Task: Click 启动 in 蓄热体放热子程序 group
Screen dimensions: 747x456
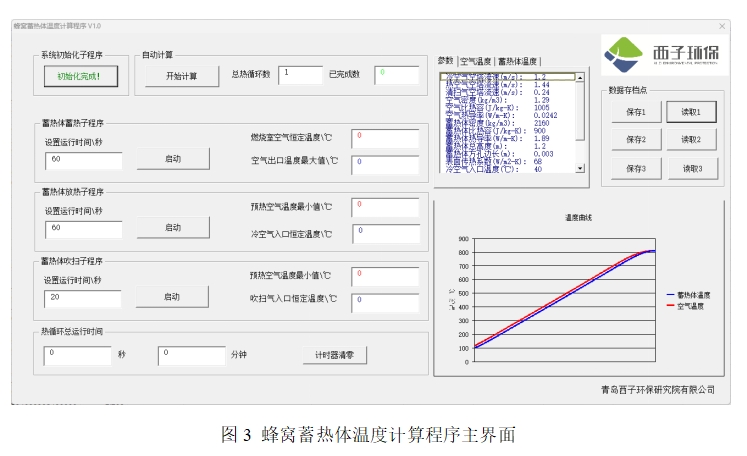Action: tap(173, 227)
